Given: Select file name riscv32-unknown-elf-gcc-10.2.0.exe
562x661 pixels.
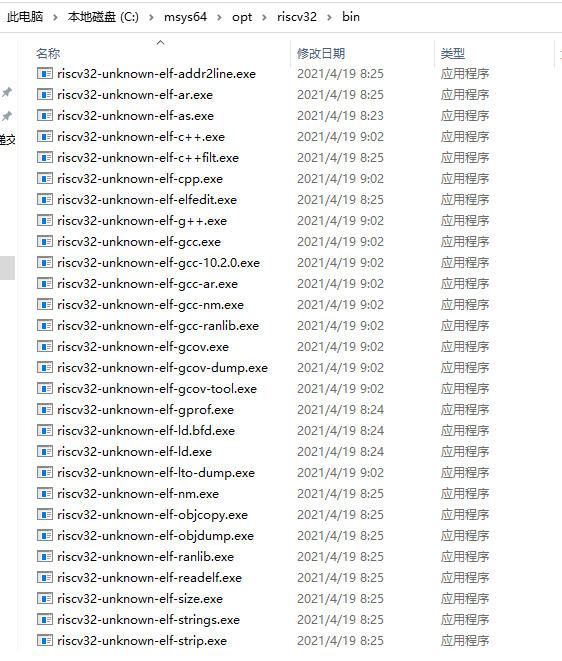Looking at the screenshot, I should 159,263.
